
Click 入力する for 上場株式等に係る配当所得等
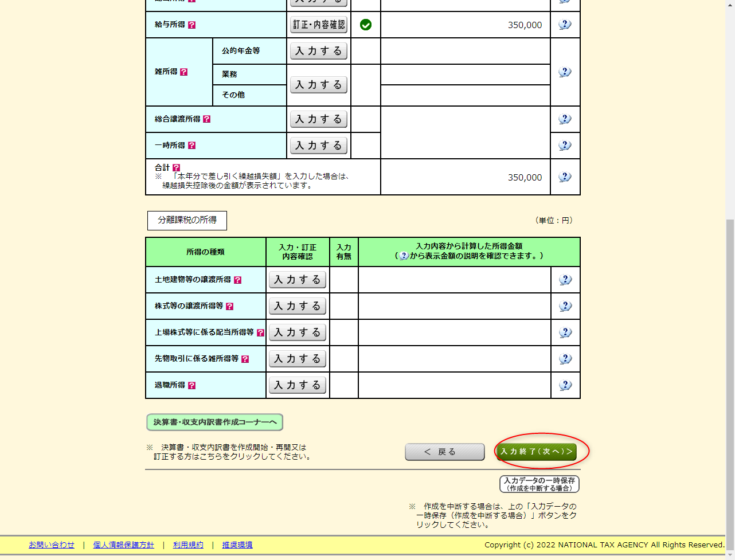click(298, 332)
